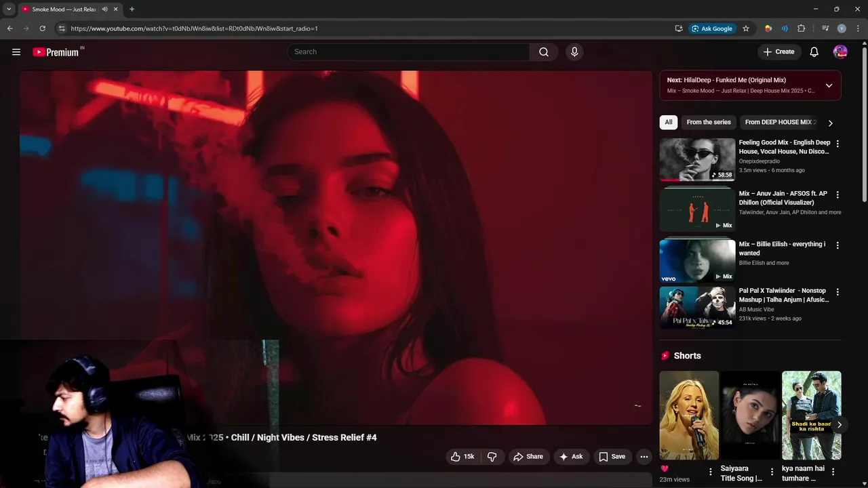This screenshot has width=868, height=488.
Task: Open options for kya naam hai short
Action: pyautogui.click(x=833, y=472)
